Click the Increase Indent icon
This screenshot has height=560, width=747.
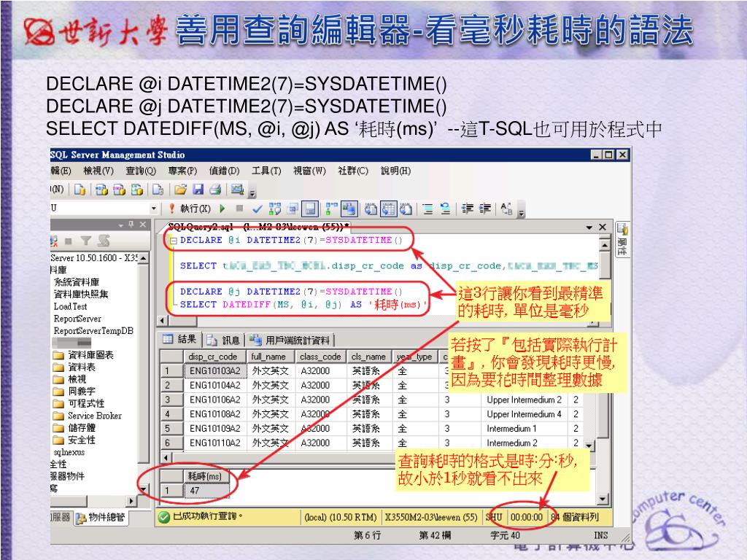(485, 209)
